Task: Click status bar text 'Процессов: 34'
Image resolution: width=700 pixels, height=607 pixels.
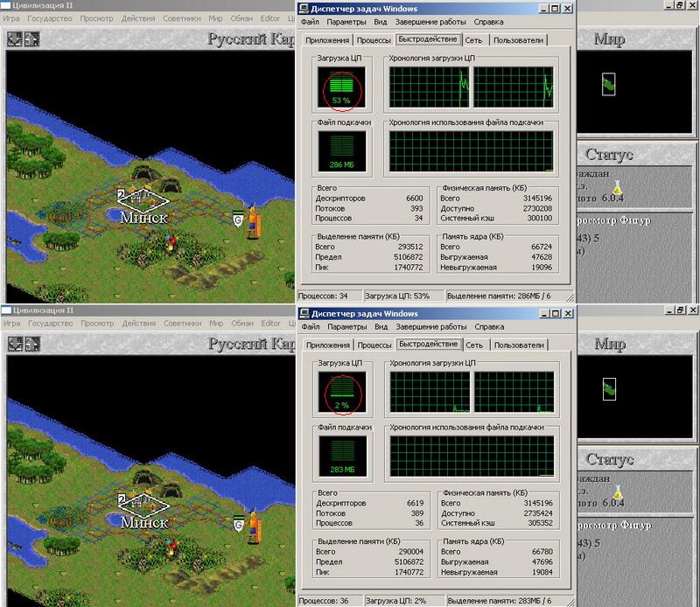Action: 323,296
